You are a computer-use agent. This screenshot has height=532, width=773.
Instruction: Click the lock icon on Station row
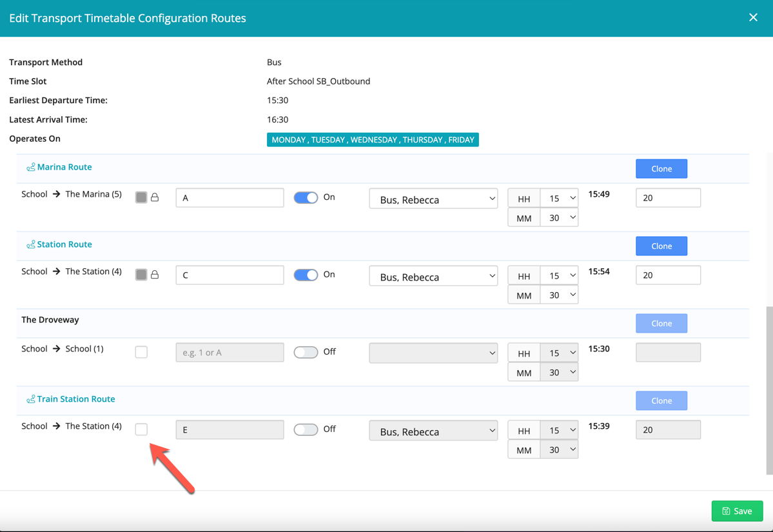tap(155, 275)
